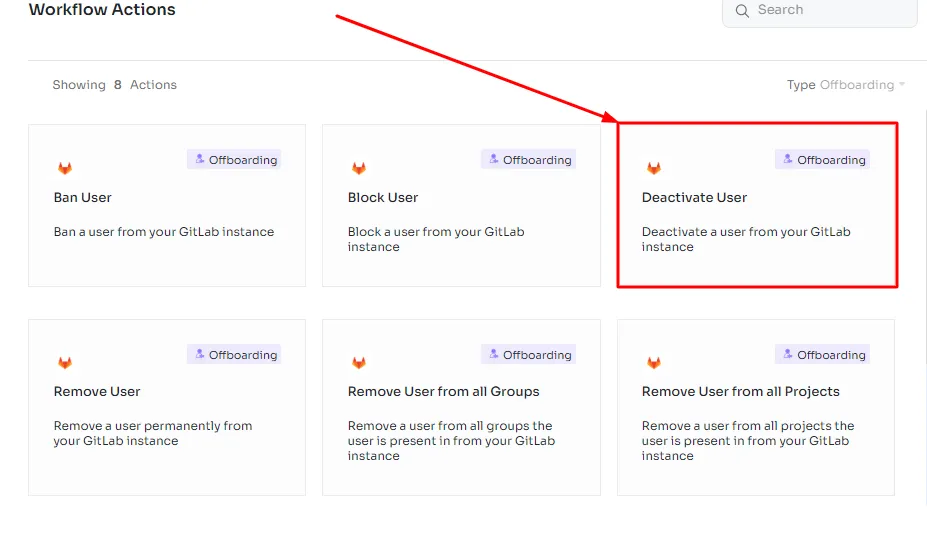Click 'Deactivate a user from your GitLab instance' text
This screenshot has width=927, height=536.
pos(746,239)
